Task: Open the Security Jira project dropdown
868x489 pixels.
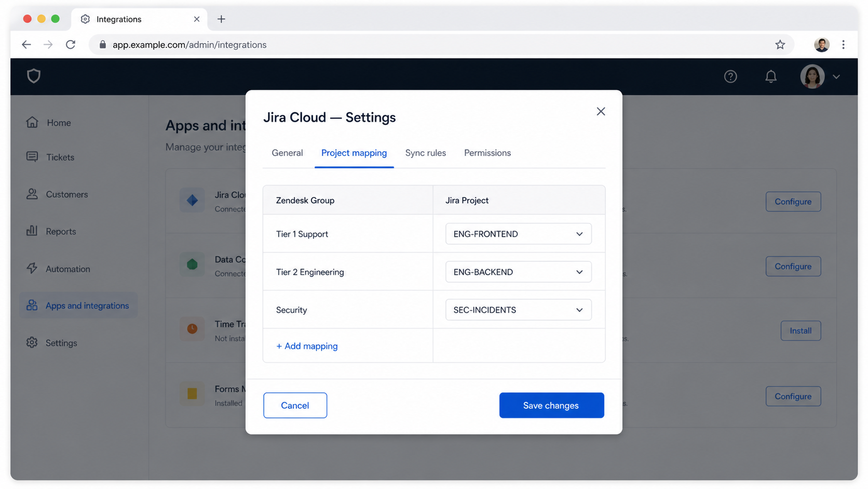Action: click(518, 310)
